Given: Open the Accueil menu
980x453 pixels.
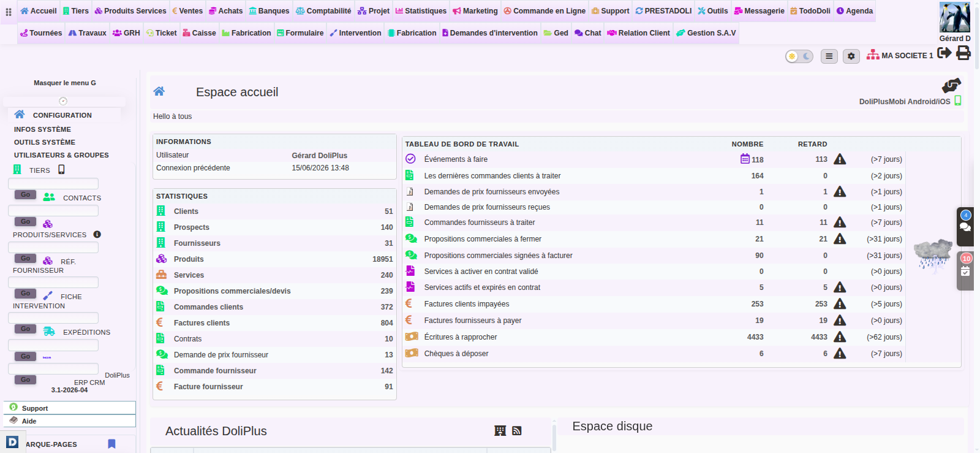Looking at the screenshot, I should 38,11.
